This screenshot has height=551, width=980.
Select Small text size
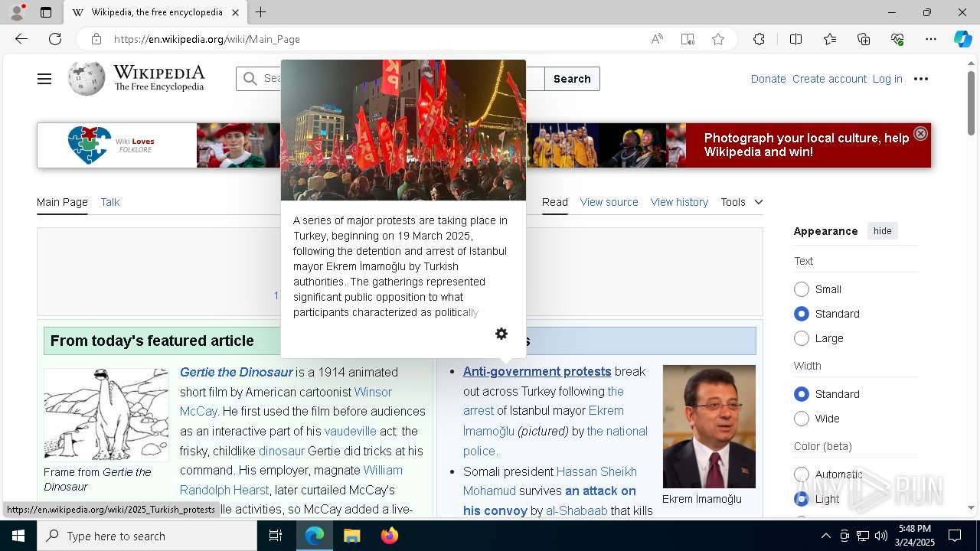click(802, 289)
